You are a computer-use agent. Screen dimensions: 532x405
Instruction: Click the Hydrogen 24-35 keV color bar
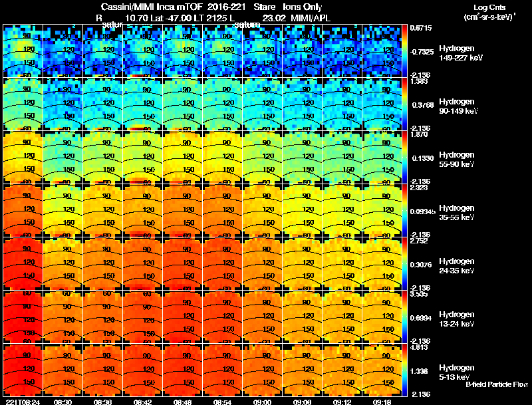click(x=405, y=263)
